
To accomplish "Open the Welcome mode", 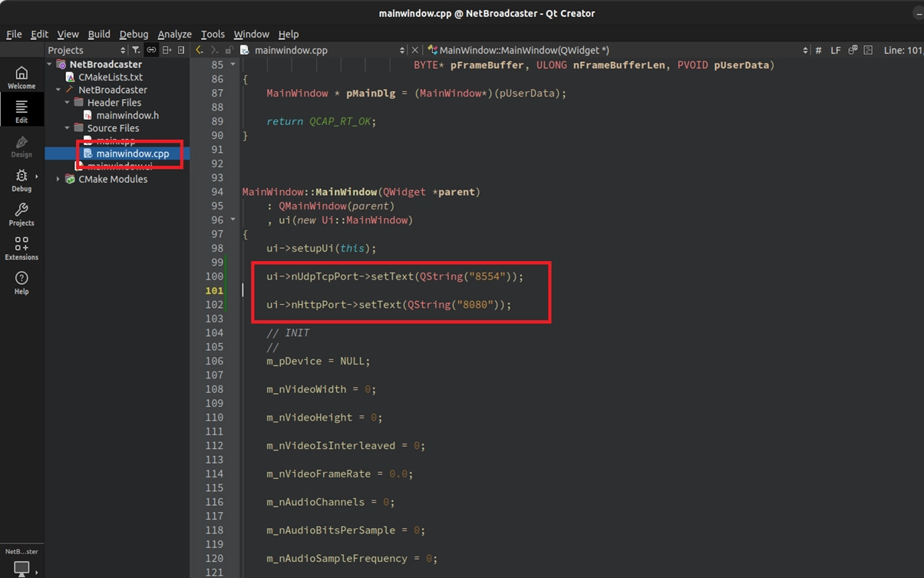I will point(21,78).
